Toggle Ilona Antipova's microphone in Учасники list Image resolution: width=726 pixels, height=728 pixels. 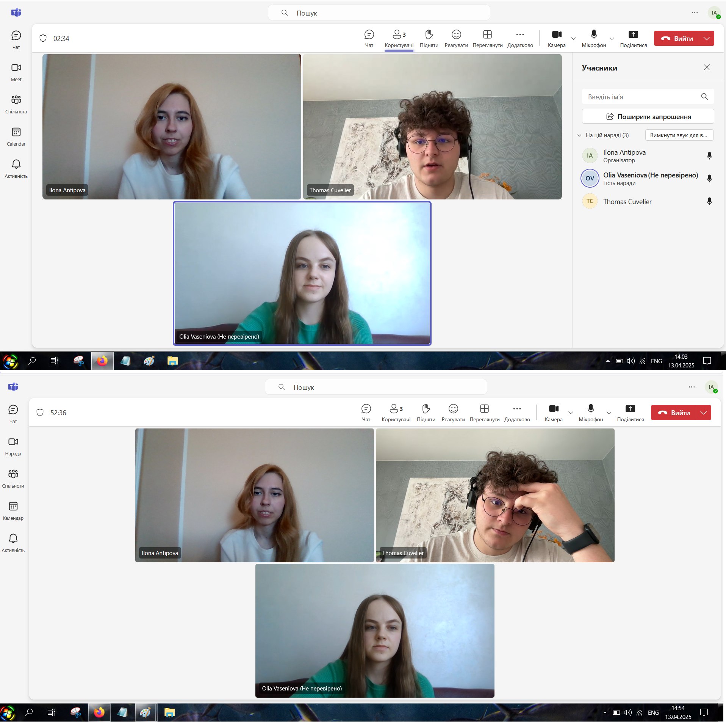coord(709,156)
